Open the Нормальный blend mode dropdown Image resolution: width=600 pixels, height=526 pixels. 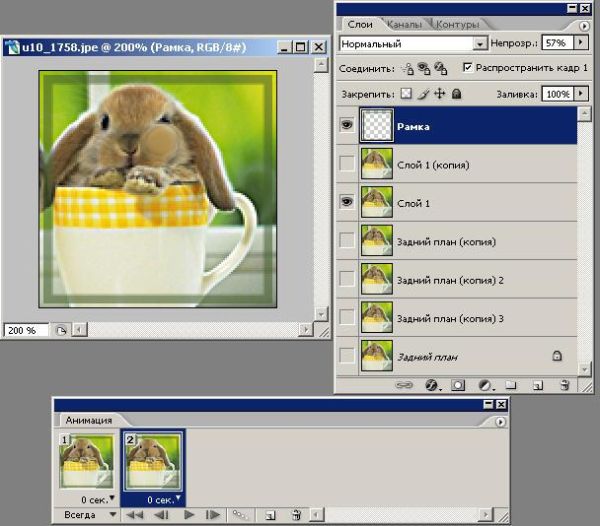[480, 44]
